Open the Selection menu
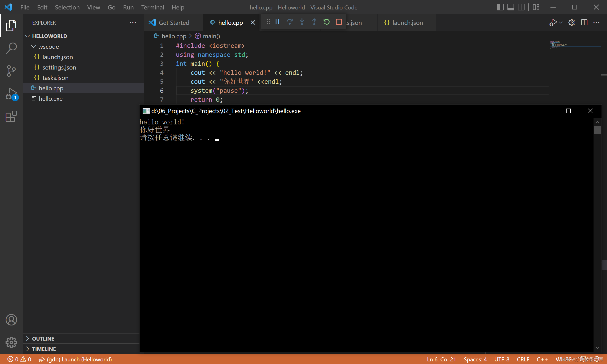The height and width of the screenshot is (364, 607). pyautogui.click(x=67, y=7)
